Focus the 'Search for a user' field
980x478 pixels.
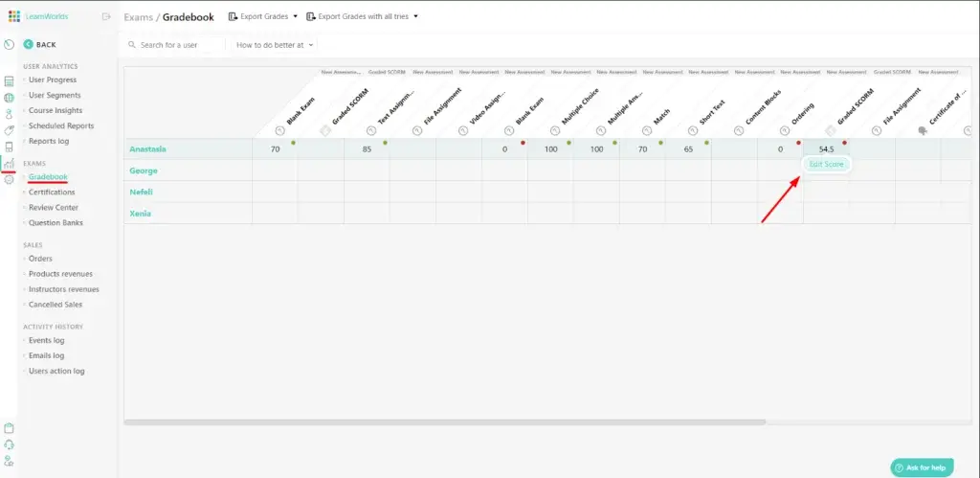point(175,45)
